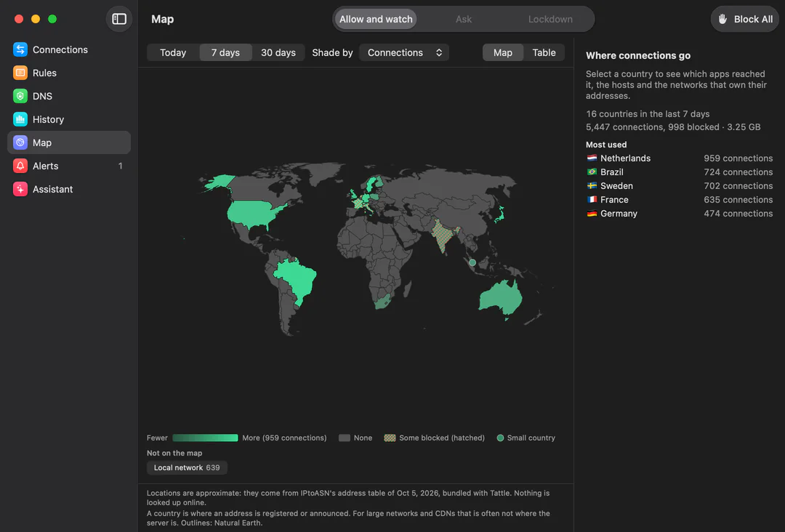
Task: Select Australia on the map
Action: coord(501,298)
